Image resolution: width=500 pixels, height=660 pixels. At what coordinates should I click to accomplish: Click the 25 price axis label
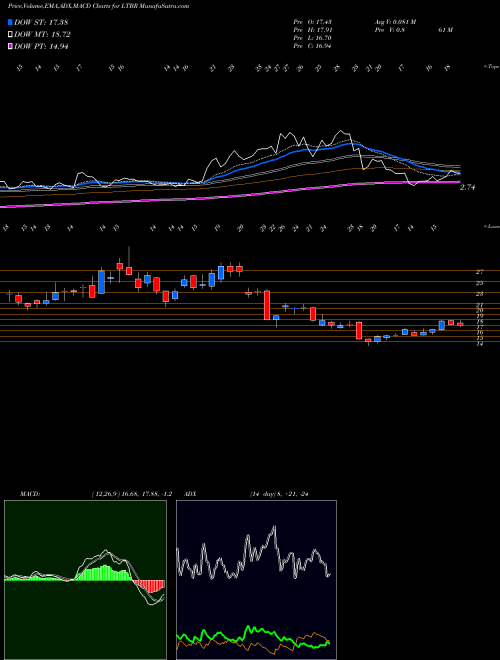(x=479, y=283)
